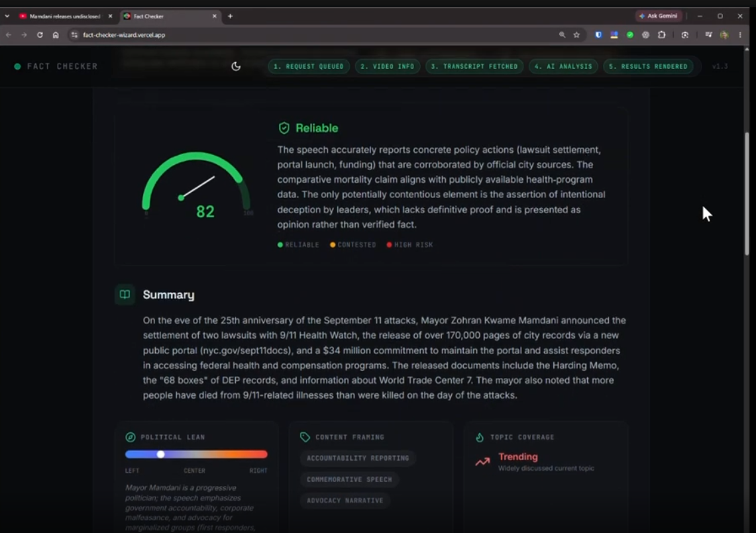Click the Reliable shield icon

284,128
